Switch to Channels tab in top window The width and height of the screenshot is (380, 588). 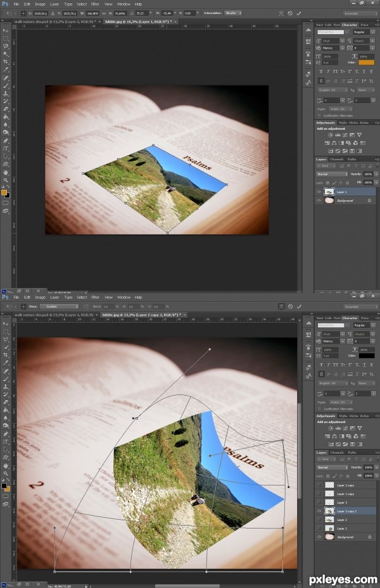click(337, 160)
